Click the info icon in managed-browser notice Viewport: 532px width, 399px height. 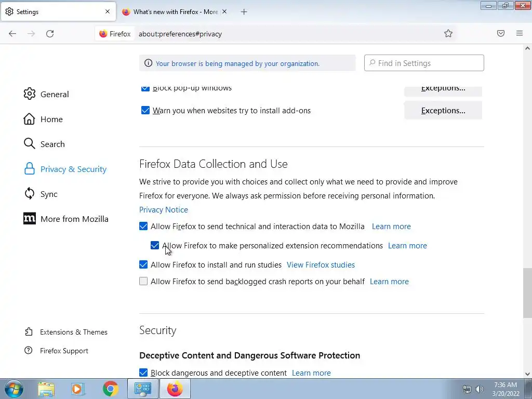click(x=148, y=63)
